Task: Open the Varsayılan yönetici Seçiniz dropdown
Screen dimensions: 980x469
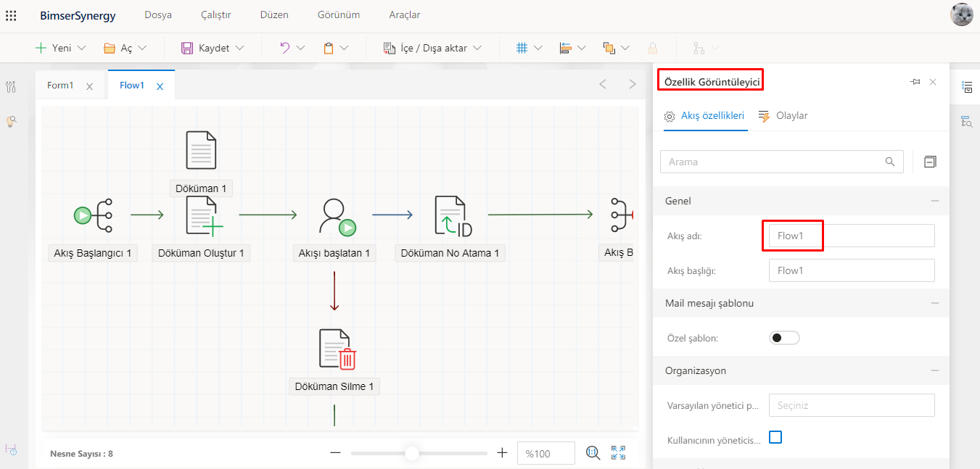Action: click(x=851, y=405)
